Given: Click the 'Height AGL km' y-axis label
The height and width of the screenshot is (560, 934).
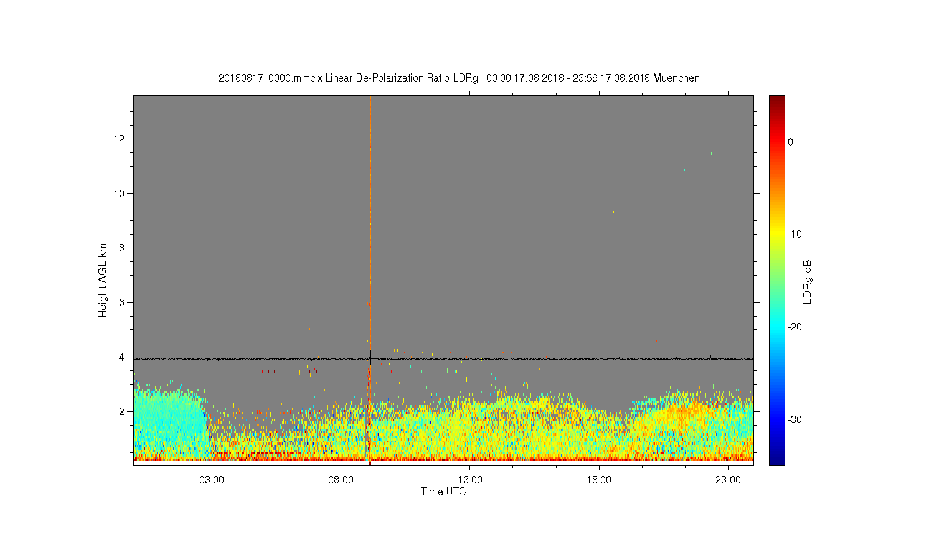Looking at the screenshot, I should pyautogui.click(x=103, y=280).
